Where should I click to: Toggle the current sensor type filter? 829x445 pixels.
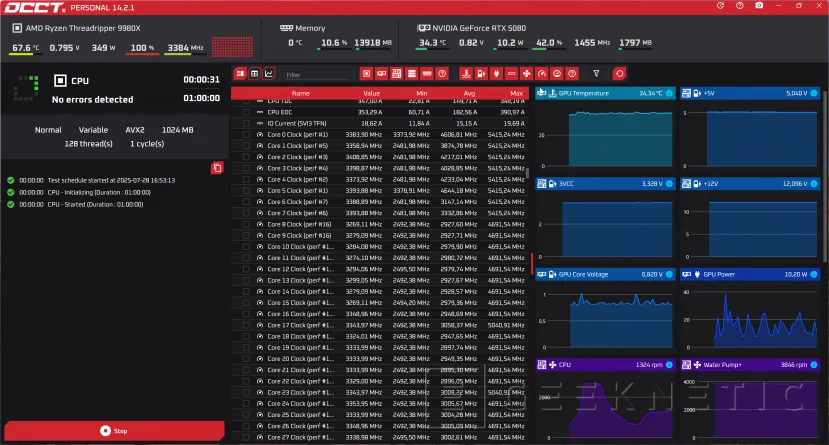coord(511,74)
